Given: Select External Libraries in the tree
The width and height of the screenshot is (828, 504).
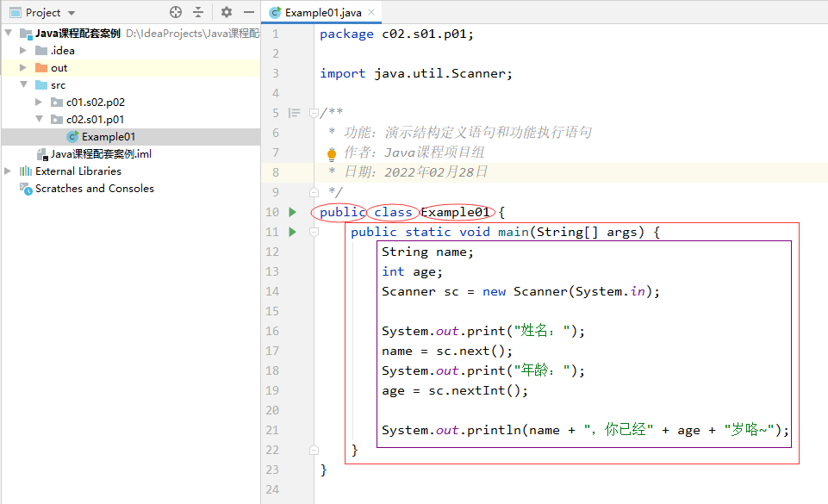Looking at the screenshot, I should [78, 171].
